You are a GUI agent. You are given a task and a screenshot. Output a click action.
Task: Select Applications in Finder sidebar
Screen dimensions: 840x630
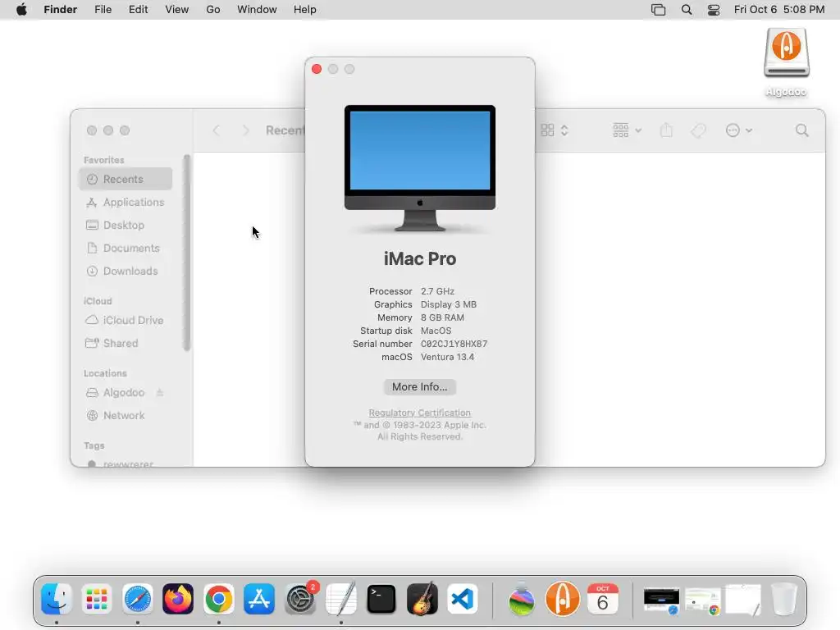126,202
